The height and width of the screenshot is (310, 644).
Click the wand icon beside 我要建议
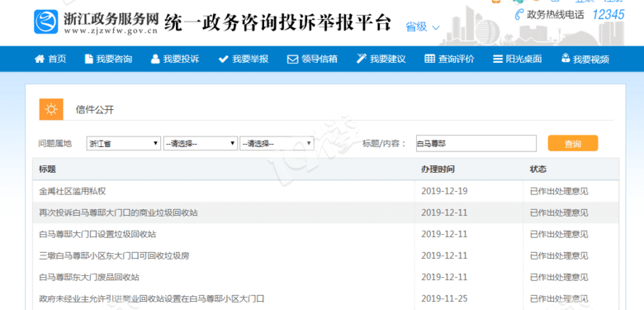click(361, 59)
